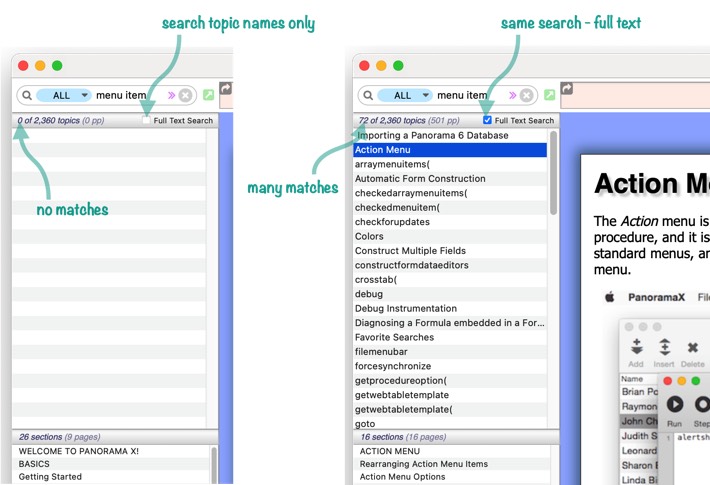
Task: Jump to ACTION MENU section
Action: point(451,451)
